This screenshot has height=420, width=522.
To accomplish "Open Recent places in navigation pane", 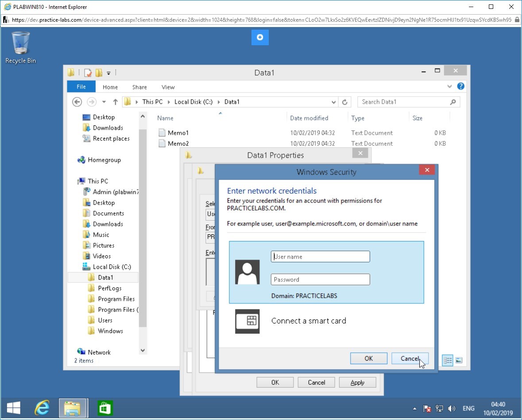I will pyautogui.click(x=106, y=139).
